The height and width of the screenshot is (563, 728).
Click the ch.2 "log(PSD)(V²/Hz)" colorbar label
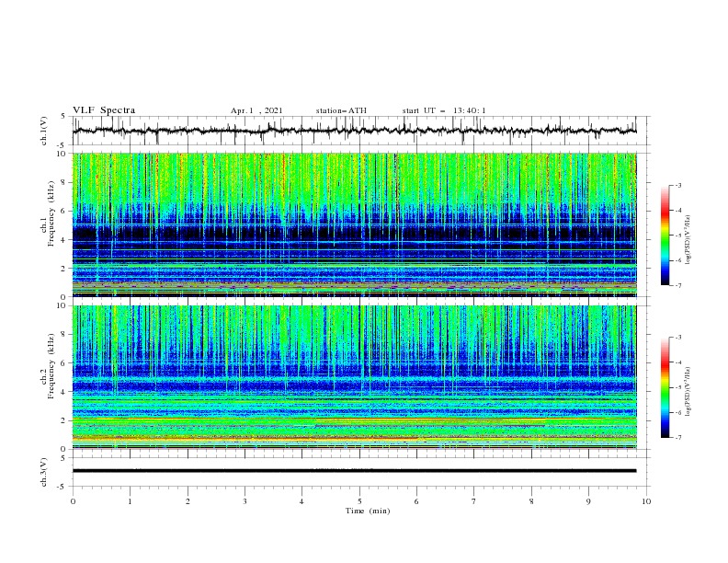point(688,392)
